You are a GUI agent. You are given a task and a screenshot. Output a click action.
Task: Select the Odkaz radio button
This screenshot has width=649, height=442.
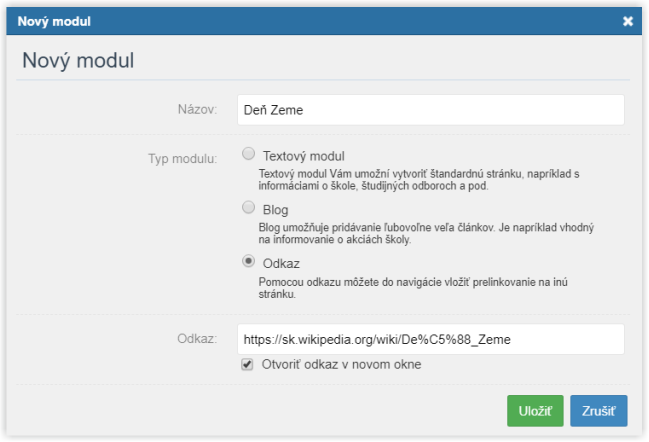click(x=248, y=261)
